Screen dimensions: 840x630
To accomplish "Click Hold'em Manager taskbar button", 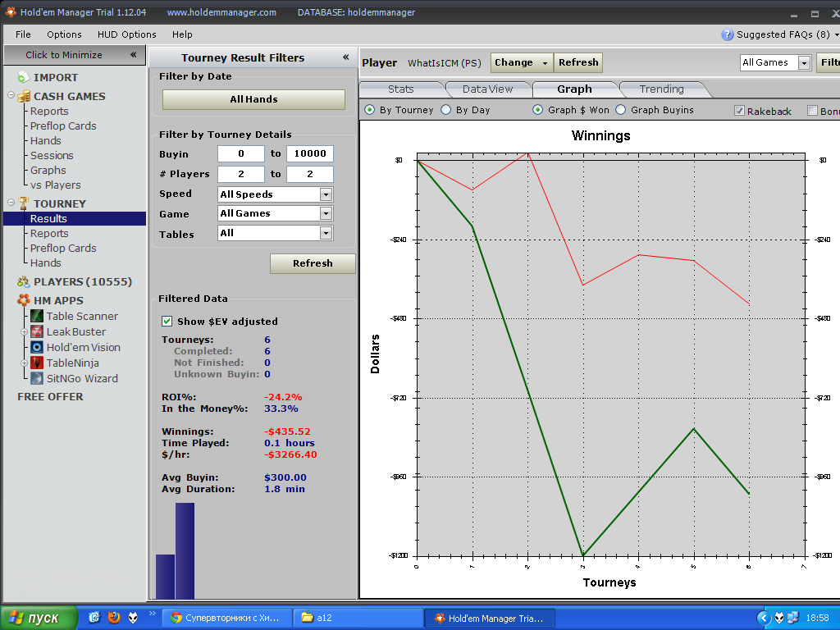I will (490, 619).
